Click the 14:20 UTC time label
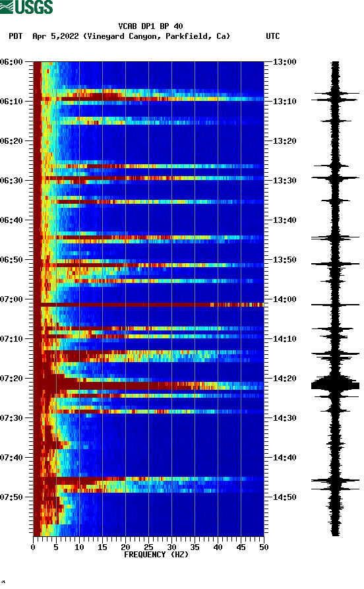Image resolution: width=364 pixels, height=589 pixels. pyautogui.click(x=284, y=379)
